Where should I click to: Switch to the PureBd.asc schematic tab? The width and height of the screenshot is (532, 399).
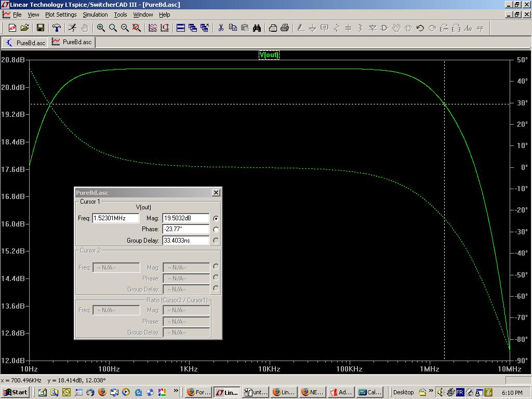25,43
